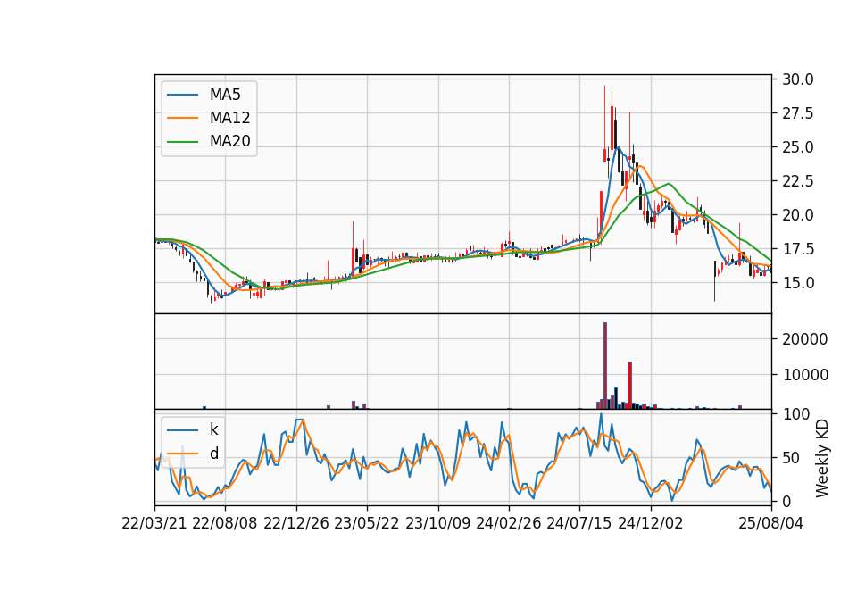
Task: Click the second tallest volume bar above 10000
Action: click(x=629, y=386)
